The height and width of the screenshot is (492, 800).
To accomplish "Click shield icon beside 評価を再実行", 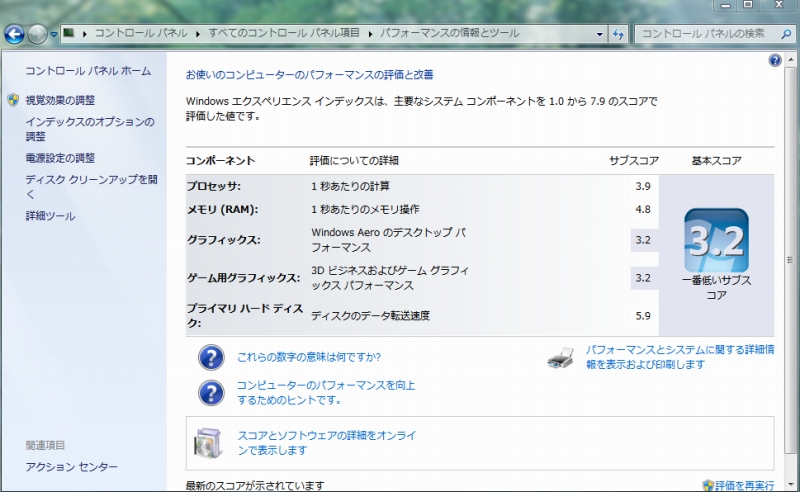I will click(708, 485).
